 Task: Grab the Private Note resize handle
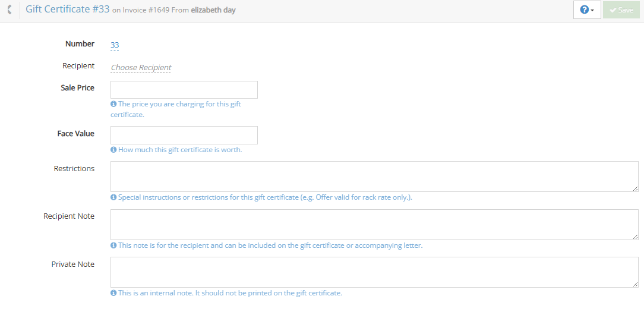pos(636,285)
